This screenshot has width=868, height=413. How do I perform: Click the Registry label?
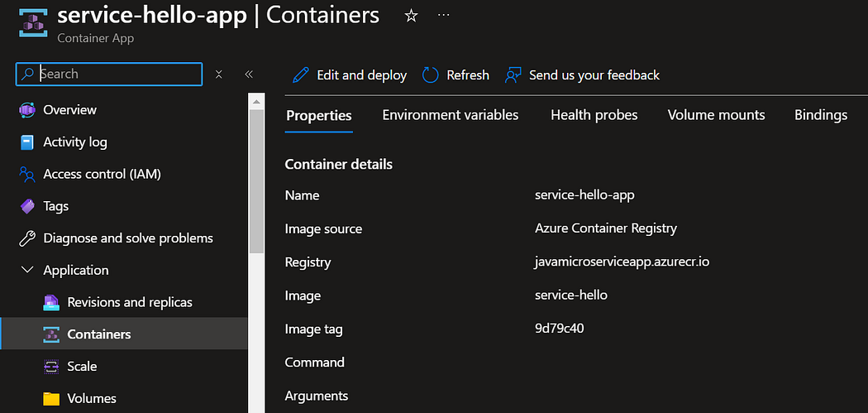pyautogui.click(x=308, y=262)
